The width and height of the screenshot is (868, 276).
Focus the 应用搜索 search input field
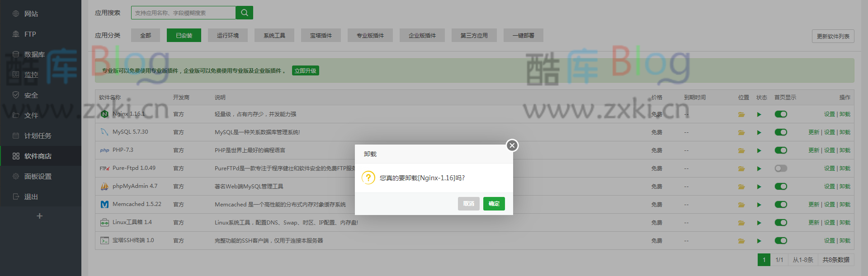coord(184,13)
